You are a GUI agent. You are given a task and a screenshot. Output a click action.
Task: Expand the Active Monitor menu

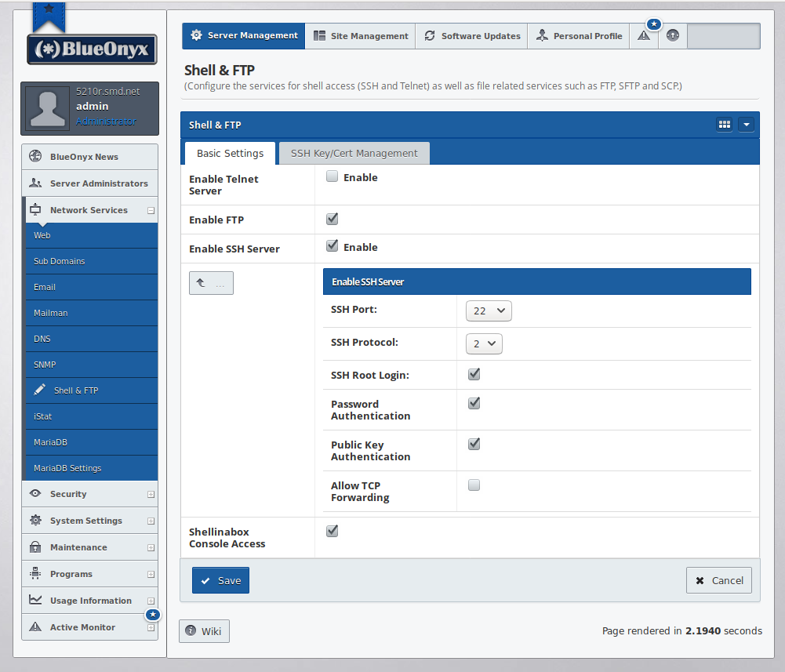151,628
